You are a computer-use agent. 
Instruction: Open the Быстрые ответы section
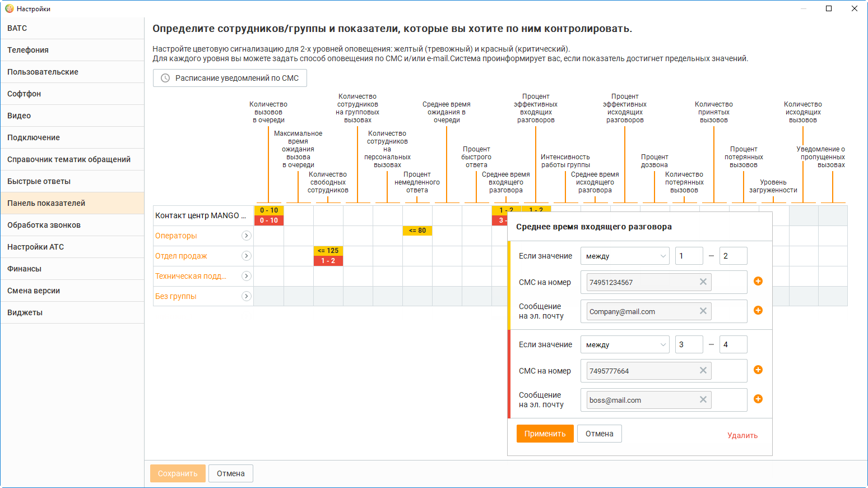72,181
